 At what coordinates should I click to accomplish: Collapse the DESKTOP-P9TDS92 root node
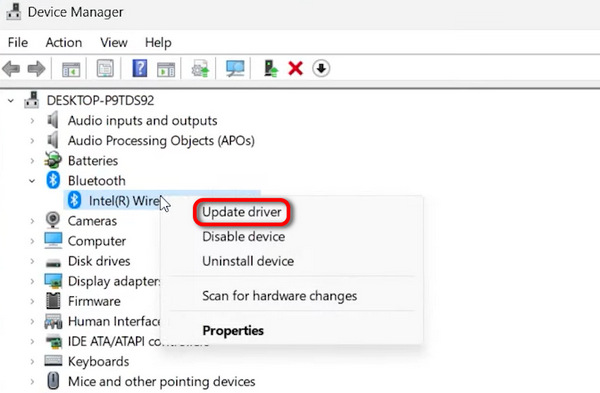point(11,101)
